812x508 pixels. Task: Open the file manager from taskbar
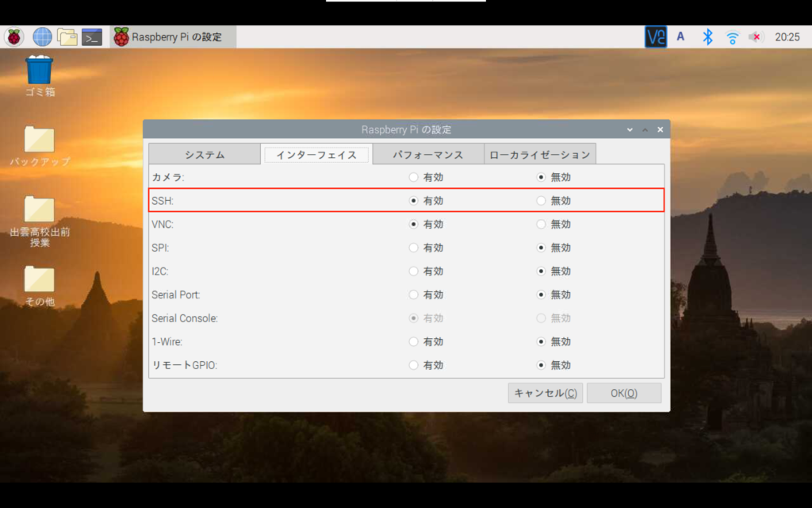click(x=67, y=37)
